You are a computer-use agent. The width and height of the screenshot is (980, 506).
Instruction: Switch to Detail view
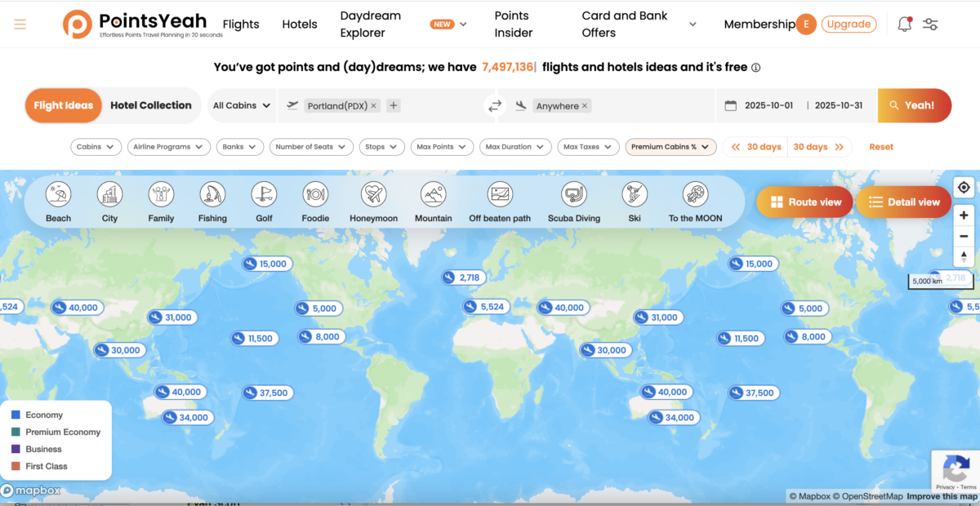[903, 202]
